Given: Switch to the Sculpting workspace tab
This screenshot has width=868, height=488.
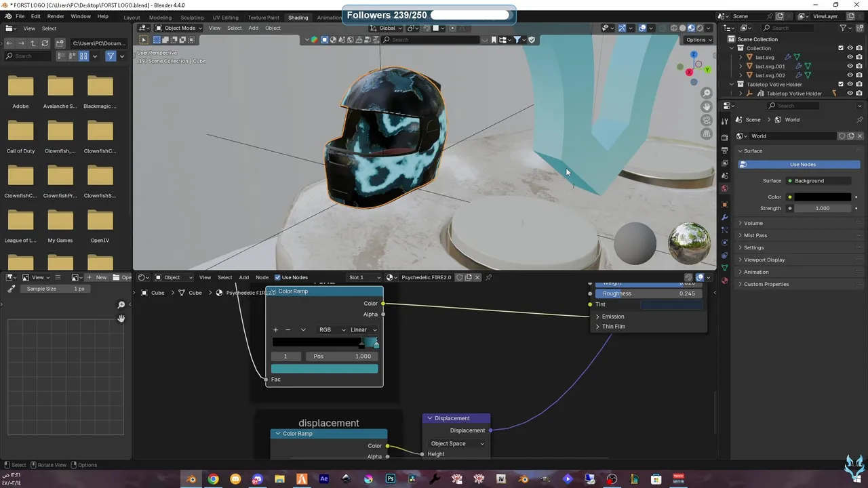Looking at the screenshot, I should [192, 17].
